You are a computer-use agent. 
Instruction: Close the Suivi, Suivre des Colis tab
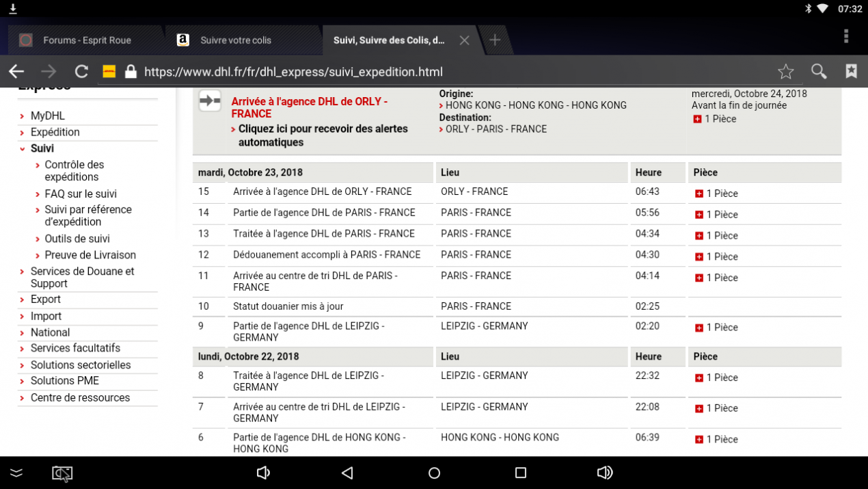click(x=464, y=40)
